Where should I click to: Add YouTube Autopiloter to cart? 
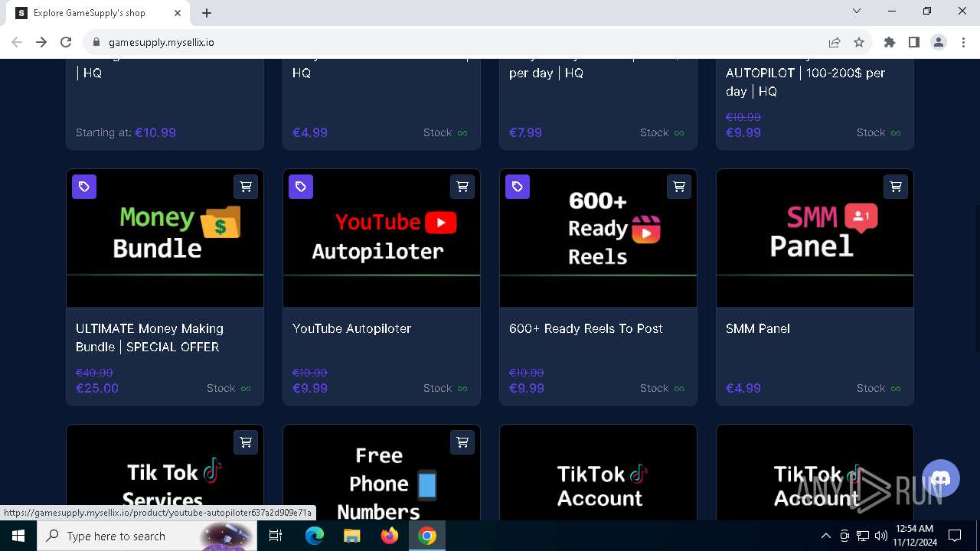(x=462, y=187)
